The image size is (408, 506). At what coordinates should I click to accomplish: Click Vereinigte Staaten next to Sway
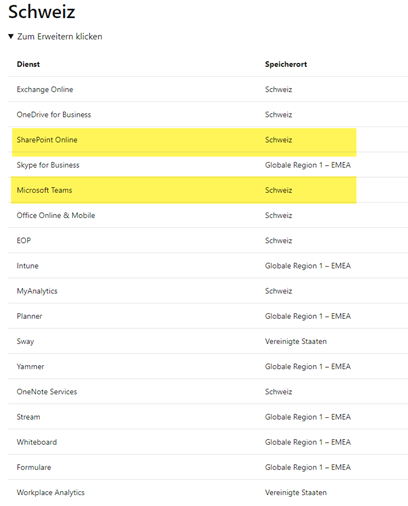click(296, 341)
